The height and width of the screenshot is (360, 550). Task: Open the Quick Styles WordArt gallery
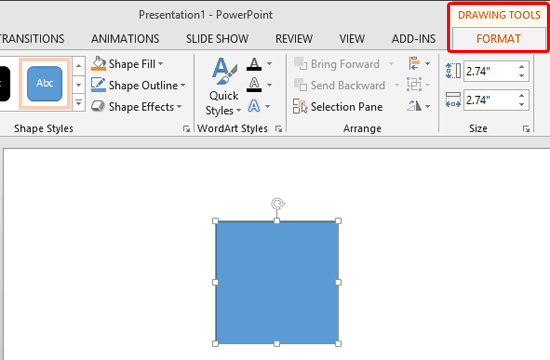224,87
